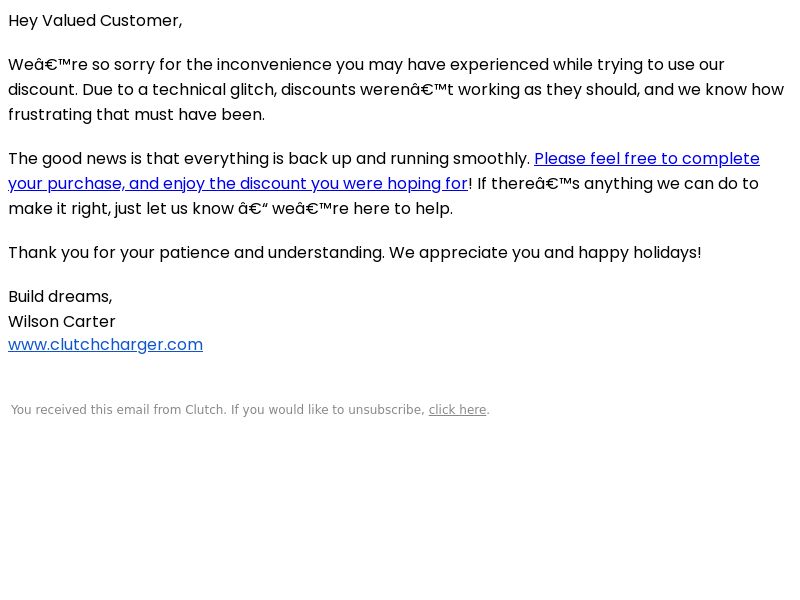Click the 'click here' unsubscribe link
Viewport: 800px width, 600px height.
(457, 410)
